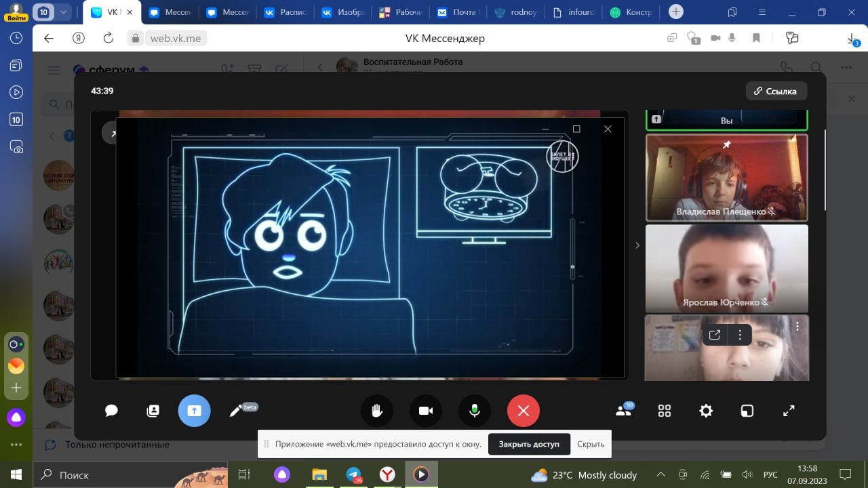Open the Windows Start menu
This screenshot has height=488, width=868.
click(x=16, y=474)
